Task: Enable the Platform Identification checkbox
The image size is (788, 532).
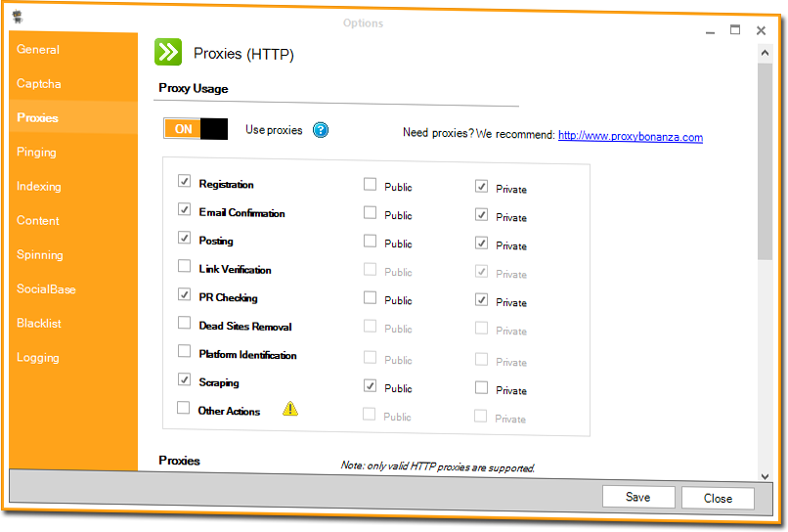Action: click(184, 350)
